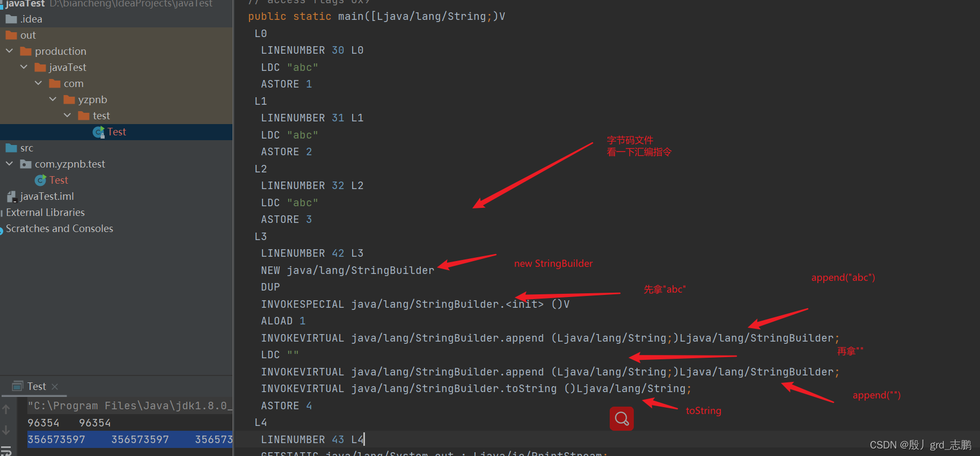The width and height of the screenshot is (980, 456).
Task: Click the Up the Stack Trace arrow
Action: [x=6, y=409]
